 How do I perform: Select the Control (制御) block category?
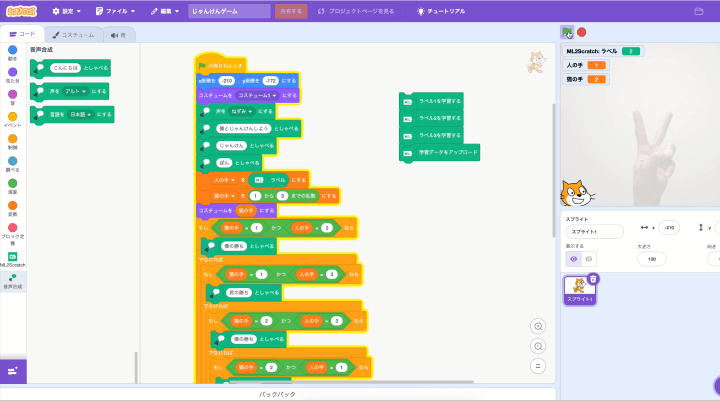[12, 142]
